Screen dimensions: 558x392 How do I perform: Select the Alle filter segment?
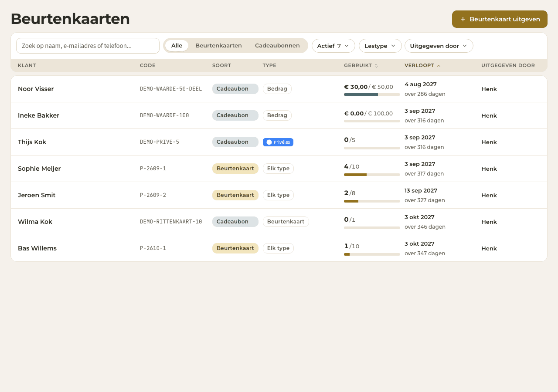click(177, 46)
